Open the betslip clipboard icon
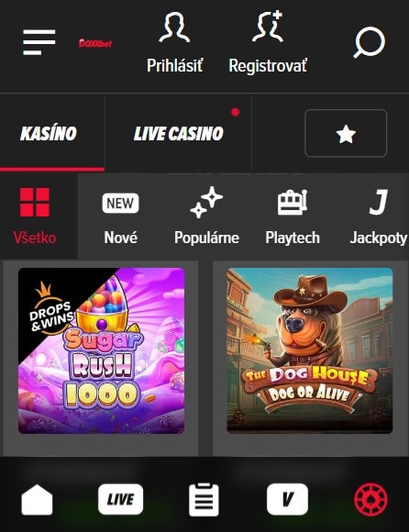Image resolution: width=409 pixels, height=532 pixels. tap(204, 499)
